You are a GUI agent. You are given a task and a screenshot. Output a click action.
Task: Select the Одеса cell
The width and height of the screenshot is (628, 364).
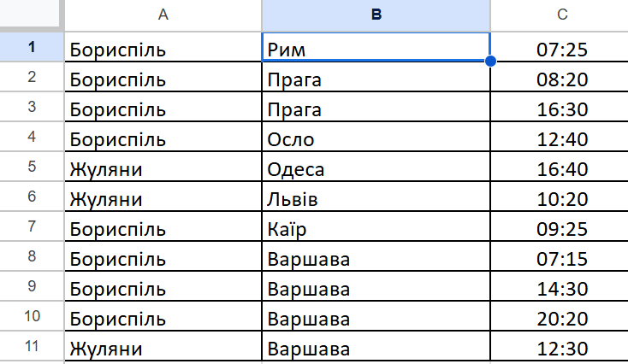376,169
